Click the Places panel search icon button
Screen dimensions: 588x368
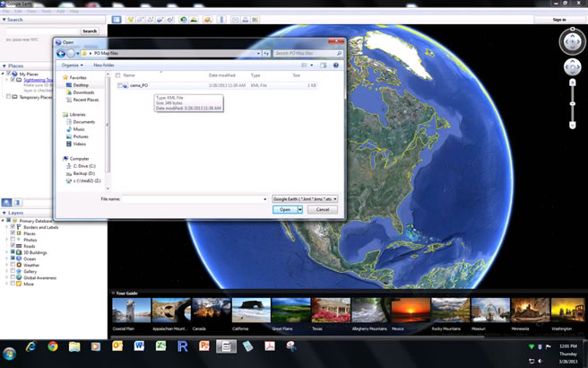pyautogui.click(x=7, y=203)
